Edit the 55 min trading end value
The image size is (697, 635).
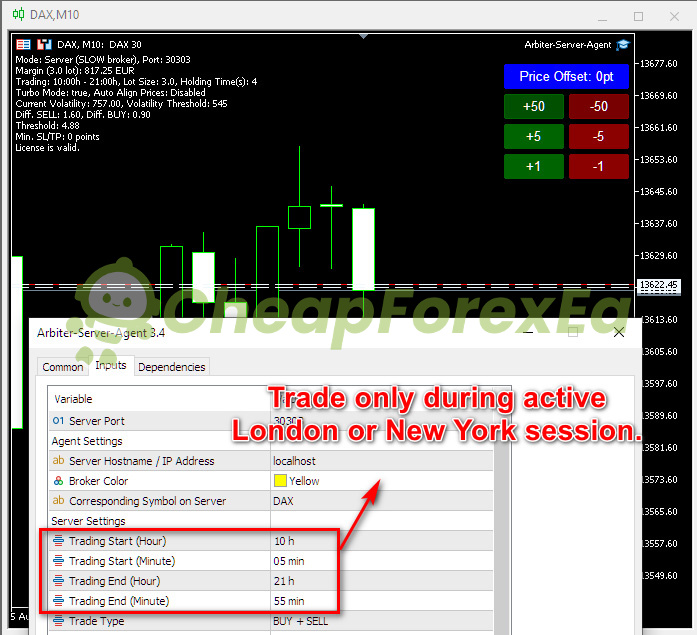click(x=381, y=601)
